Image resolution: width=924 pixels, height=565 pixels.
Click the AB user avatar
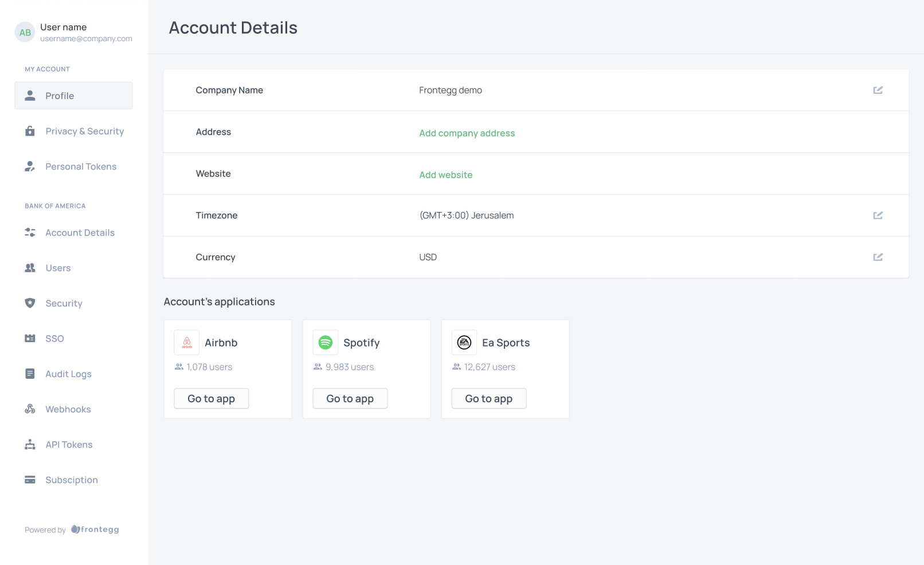pos(25,33)
